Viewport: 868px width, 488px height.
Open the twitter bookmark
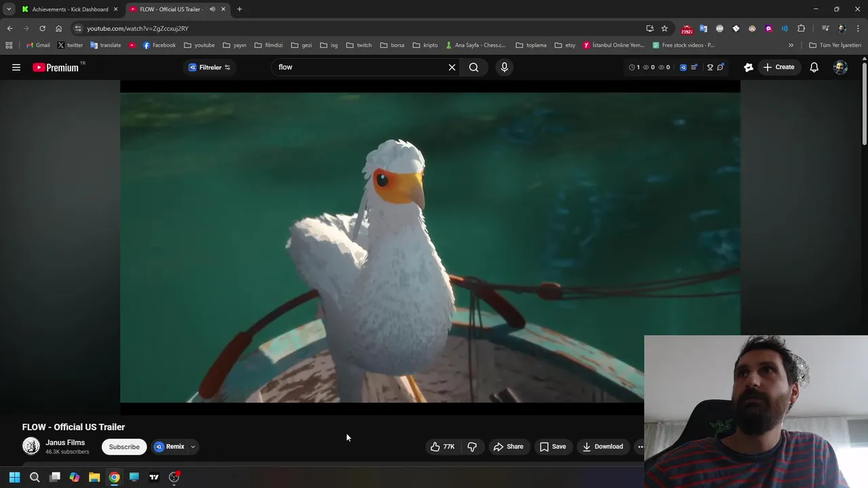click(x=70, y=45)
